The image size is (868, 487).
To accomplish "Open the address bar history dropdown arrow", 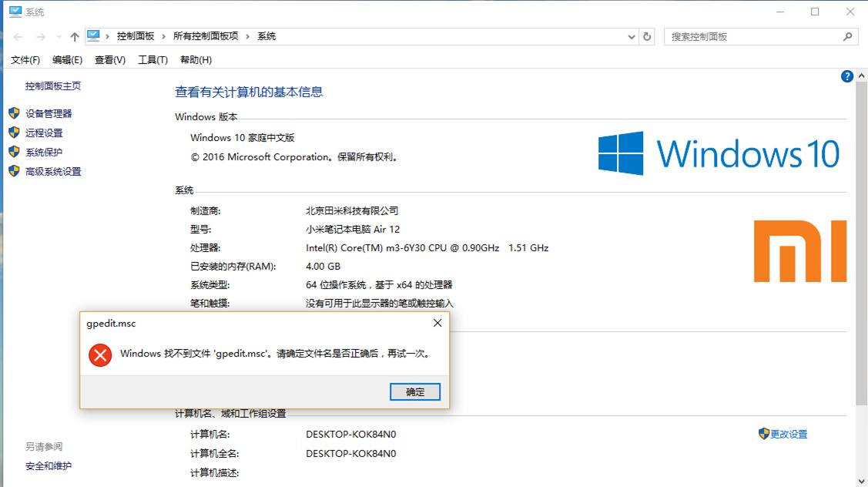I will click(x=632, y=35).
